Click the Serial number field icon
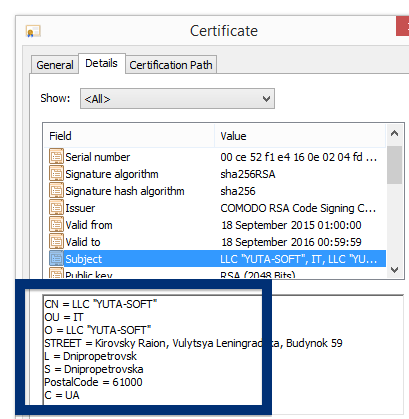The image size is (409, 419). (56, 156)
